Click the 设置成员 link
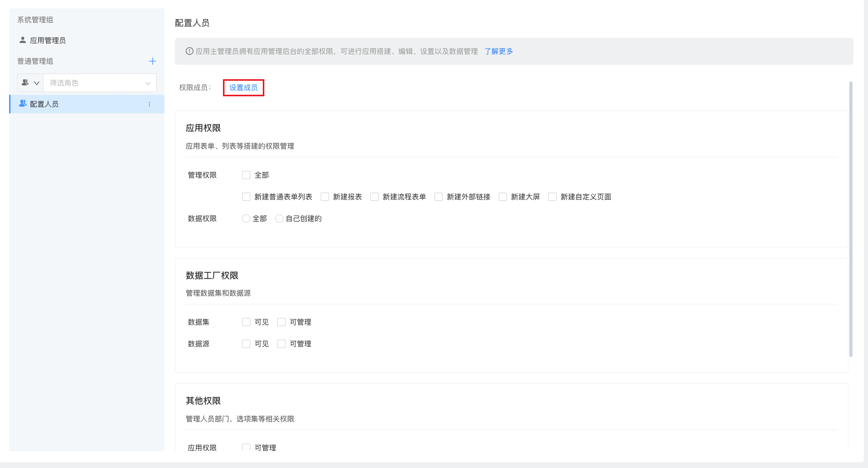 point(243,87)
